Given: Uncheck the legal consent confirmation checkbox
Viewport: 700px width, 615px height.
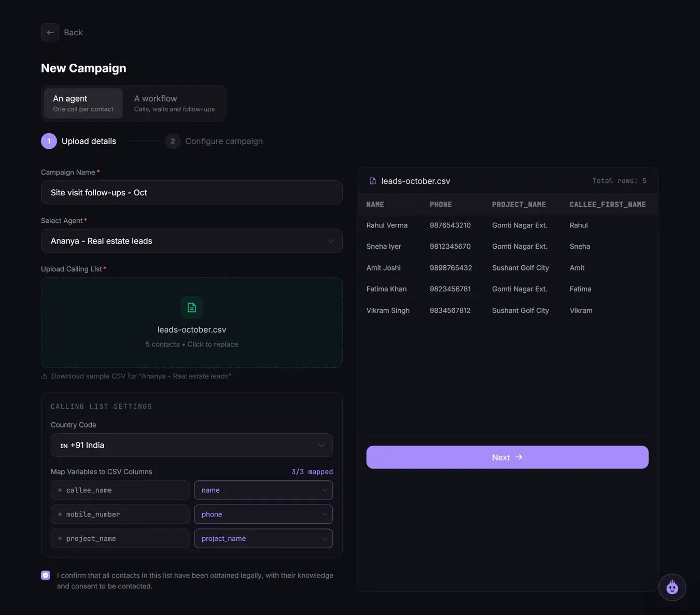Looking at the screenshot, I should 46,575.
